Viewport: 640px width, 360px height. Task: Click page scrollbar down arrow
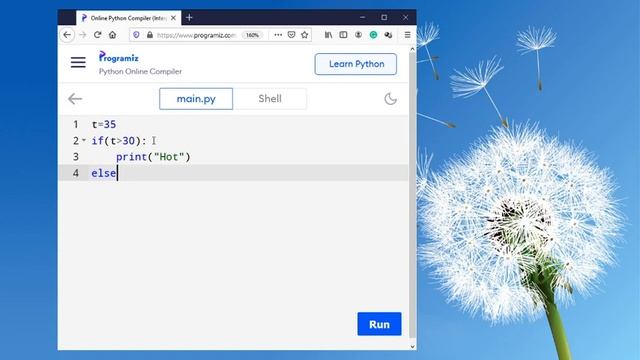412,346
